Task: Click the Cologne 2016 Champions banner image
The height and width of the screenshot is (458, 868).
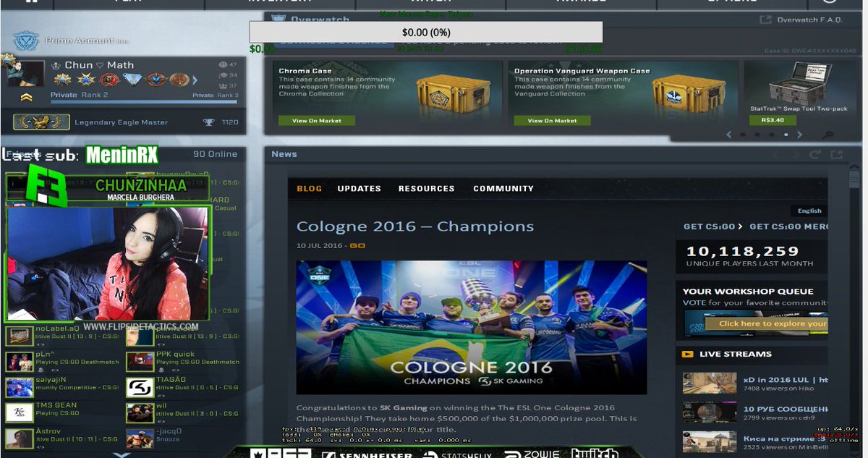Action: click(x=472, y=328)
